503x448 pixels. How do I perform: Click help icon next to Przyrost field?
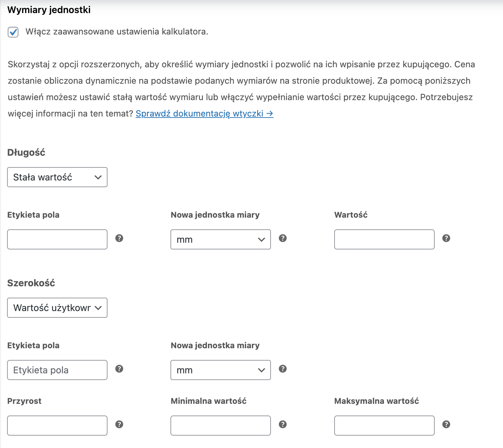[119, 424]
